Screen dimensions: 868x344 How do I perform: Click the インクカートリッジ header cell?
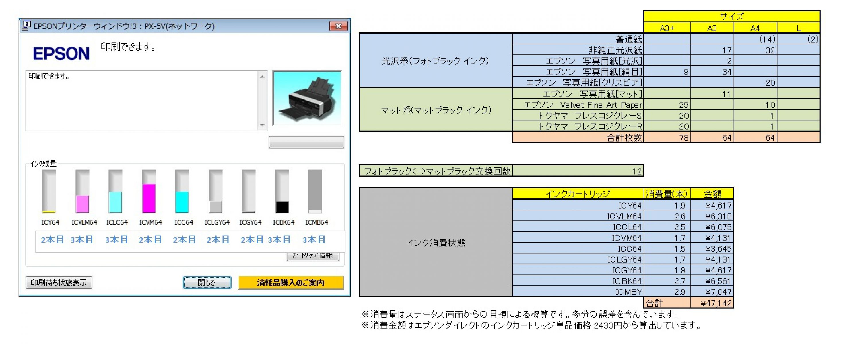tap(578, 193)
